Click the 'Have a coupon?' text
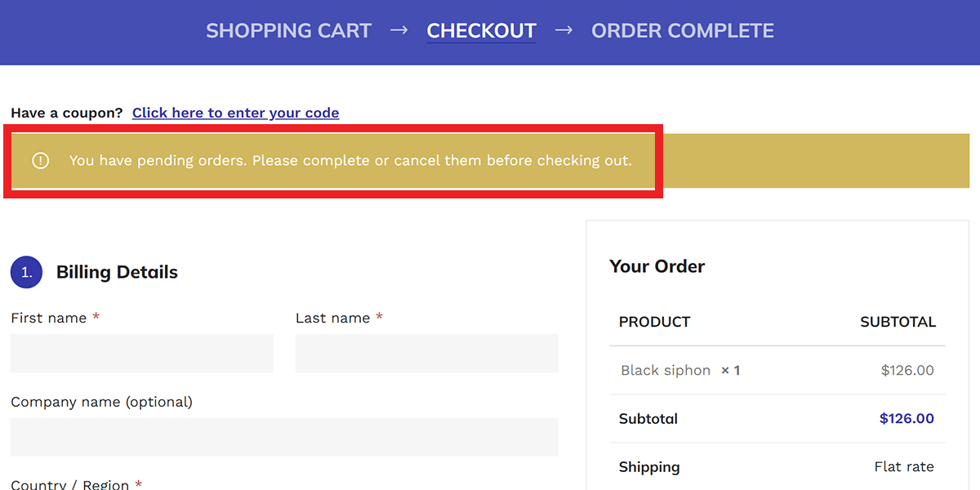 pos(67,113)
